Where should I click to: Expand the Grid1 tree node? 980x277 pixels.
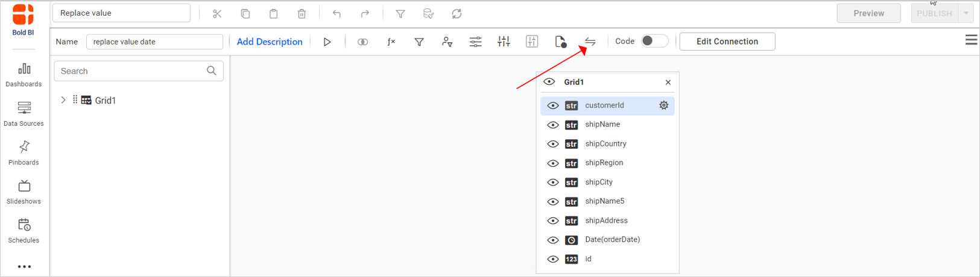(x=63, y=100)
